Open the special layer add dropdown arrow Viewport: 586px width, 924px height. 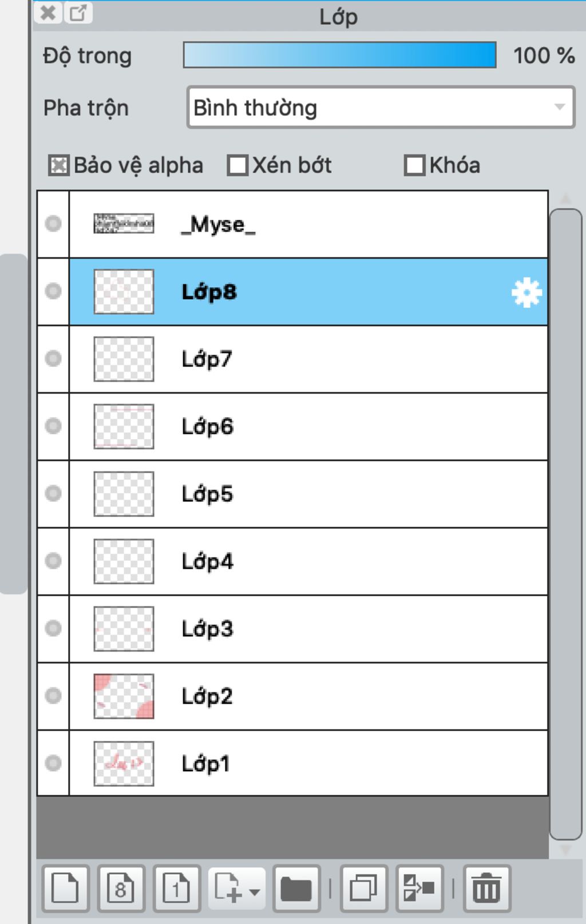pyautogui.click(x=255, y=891)
